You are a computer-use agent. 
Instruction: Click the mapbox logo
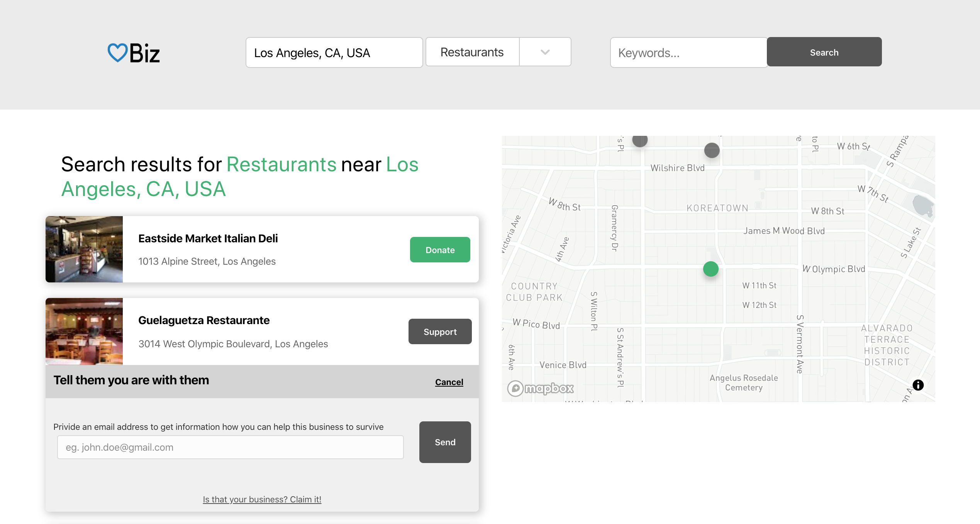tap(541, 388)
